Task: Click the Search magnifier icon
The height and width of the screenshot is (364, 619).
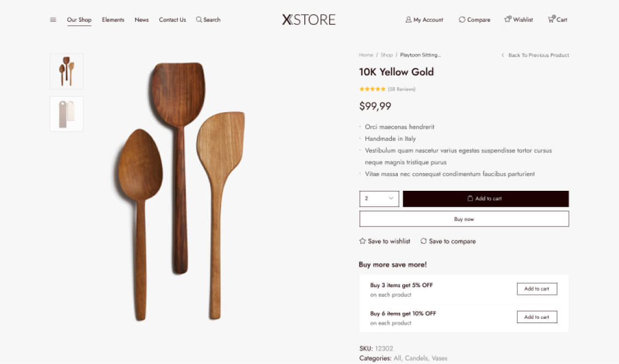Action: [199, 20]
